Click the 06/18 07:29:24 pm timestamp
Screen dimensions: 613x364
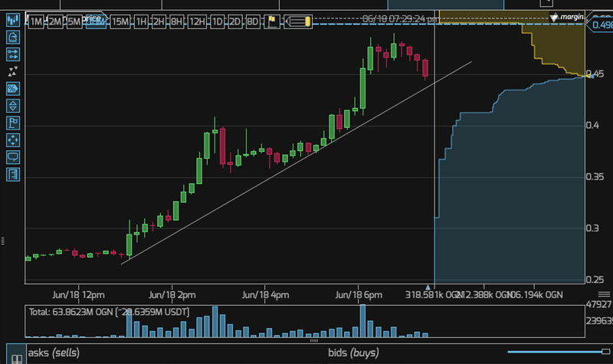(x=399, y=18)
